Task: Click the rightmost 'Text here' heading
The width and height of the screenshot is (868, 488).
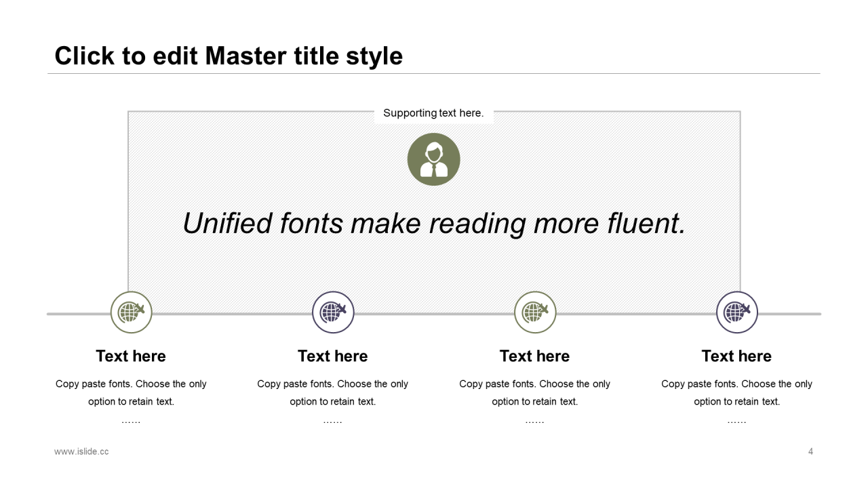Action: pos(736,356)
